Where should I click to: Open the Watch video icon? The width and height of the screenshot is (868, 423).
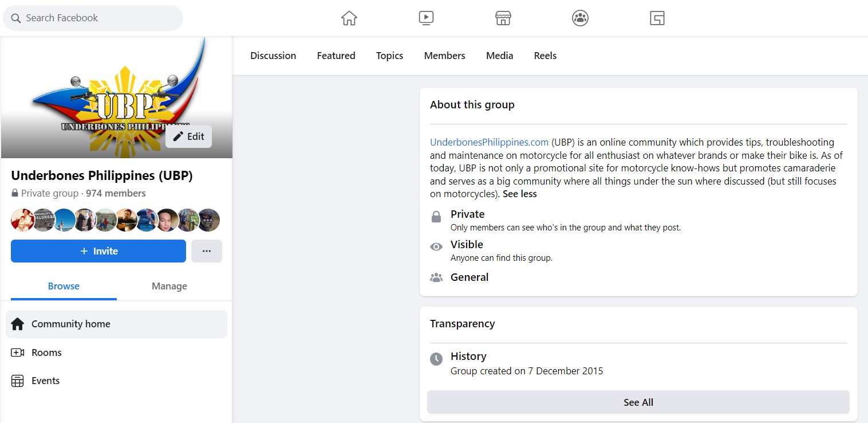(426, 18)
